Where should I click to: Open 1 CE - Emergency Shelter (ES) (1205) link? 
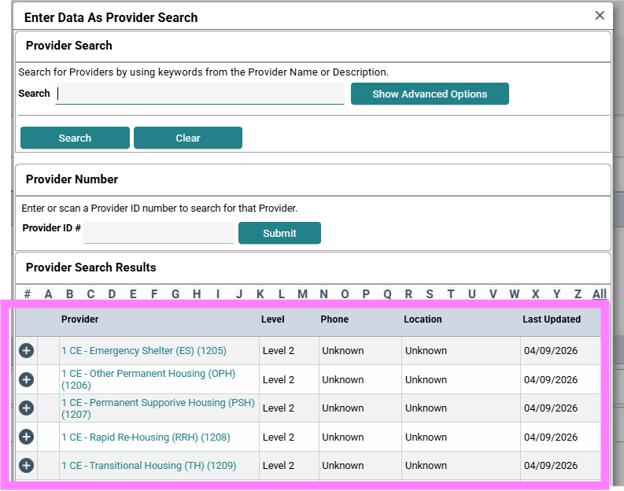pos(144,351)
